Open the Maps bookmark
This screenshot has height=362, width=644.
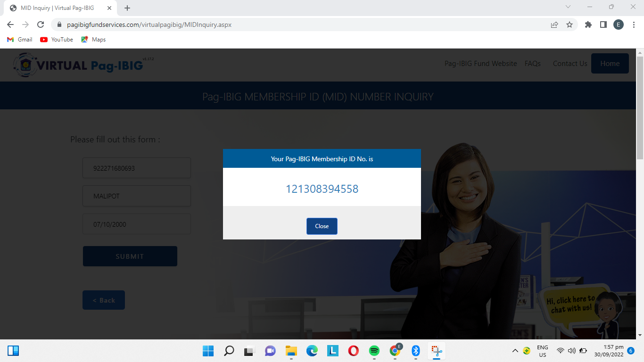click(93, 40)
